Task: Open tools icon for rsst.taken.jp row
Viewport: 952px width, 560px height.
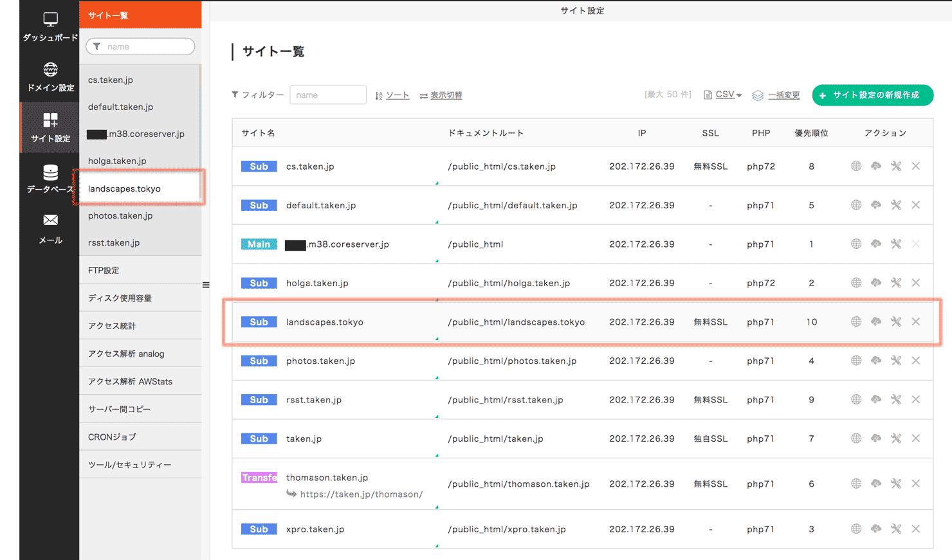Action: 896,399
